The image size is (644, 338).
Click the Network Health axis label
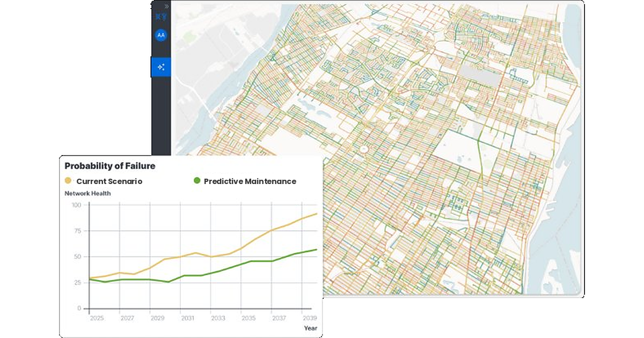(x=87, y=194)
